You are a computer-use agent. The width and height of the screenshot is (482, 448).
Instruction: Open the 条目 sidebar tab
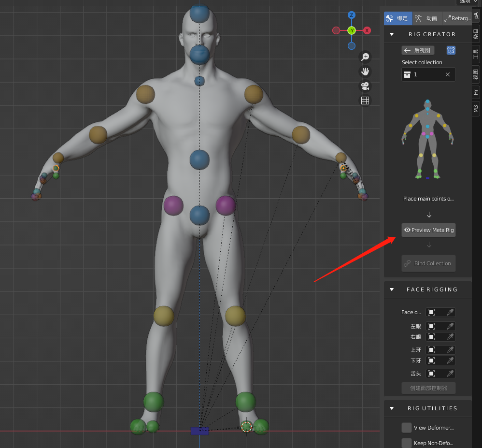point(476,34)
